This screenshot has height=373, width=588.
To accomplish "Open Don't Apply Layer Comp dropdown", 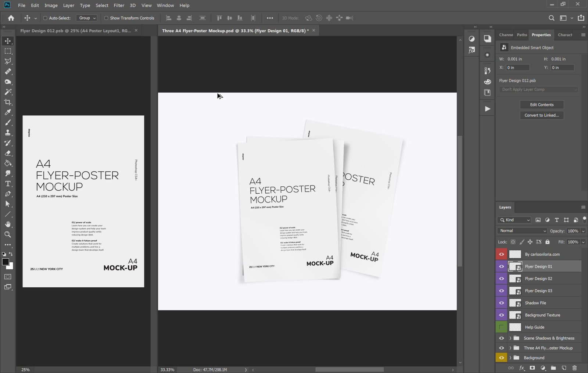I will tap(539, 90).
